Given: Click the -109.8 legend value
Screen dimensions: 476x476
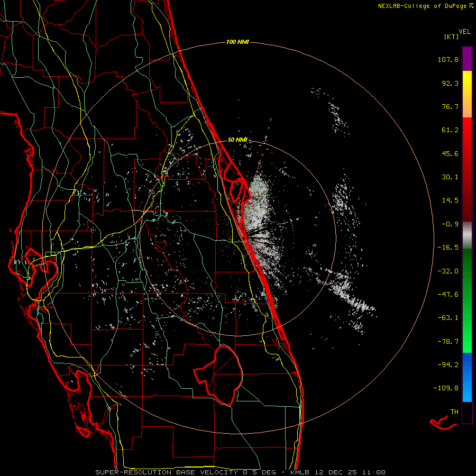Looking at the screenshot, I should click(446, 388).
